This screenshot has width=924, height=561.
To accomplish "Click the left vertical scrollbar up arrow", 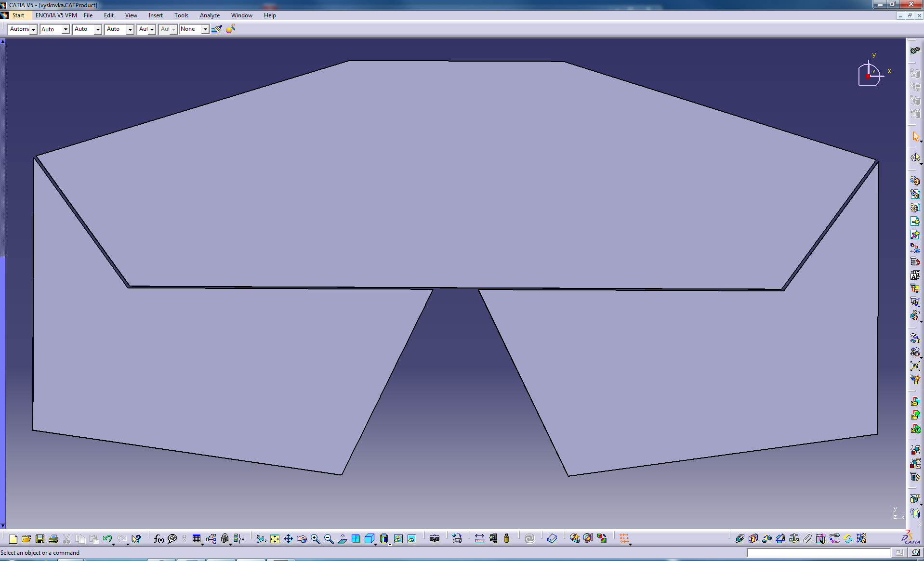I will pos(2,41).
